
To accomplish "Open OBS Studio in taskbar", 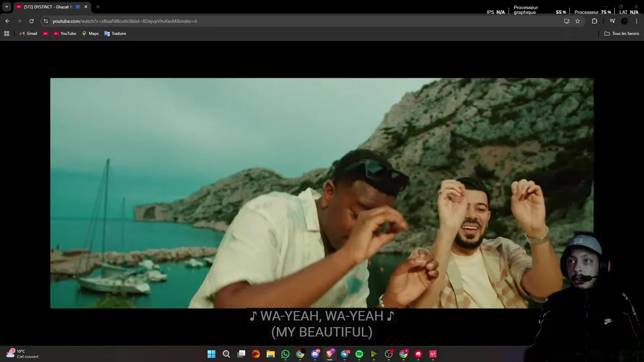I will [x=388, y=354].
